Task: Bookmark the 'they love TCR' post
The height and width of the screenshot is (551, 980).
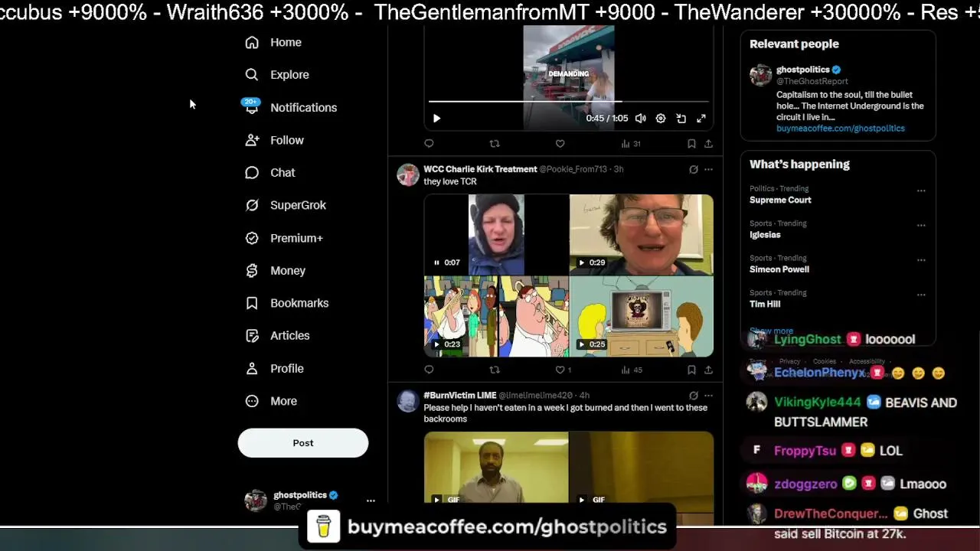Action: [691, 370]
